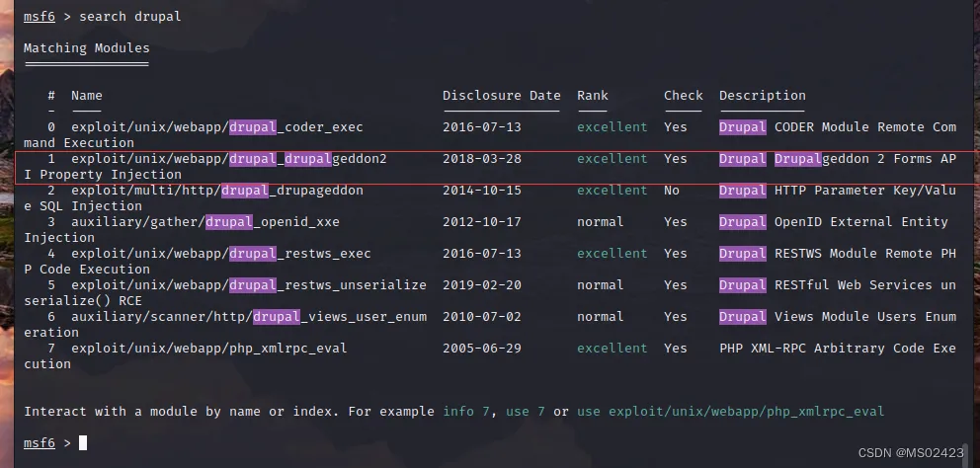This screenshot has width=980, height=468.
Task: Click 'normal' rank of drupal_openid_xxe row
Action: tap(600, 222)
